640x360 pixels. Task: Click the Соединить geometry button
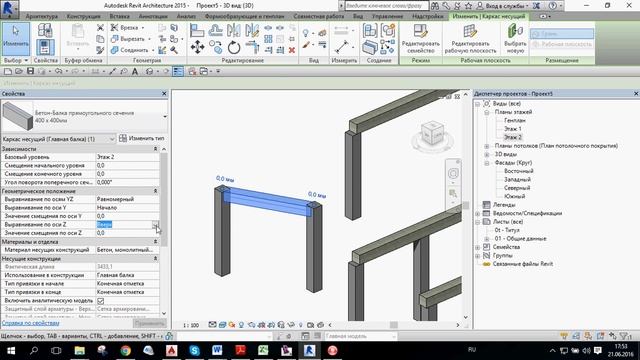click(130, 50)
